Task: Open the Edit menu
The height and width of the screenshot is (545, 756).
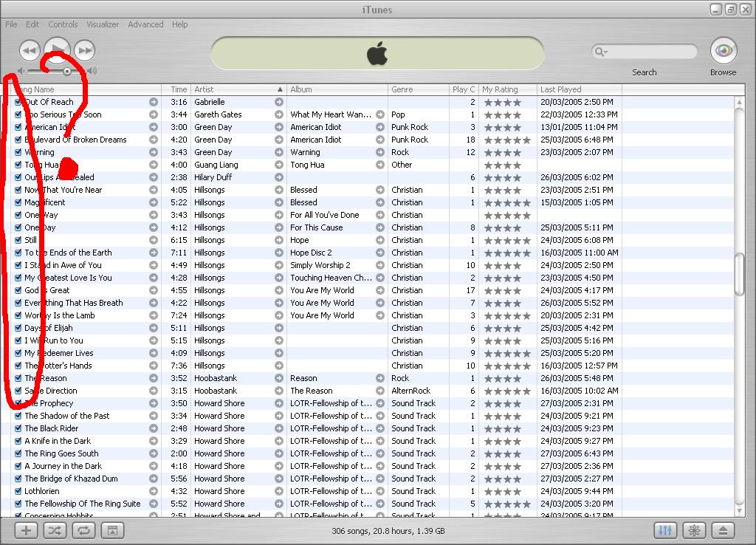Action: tap(32, 24)
